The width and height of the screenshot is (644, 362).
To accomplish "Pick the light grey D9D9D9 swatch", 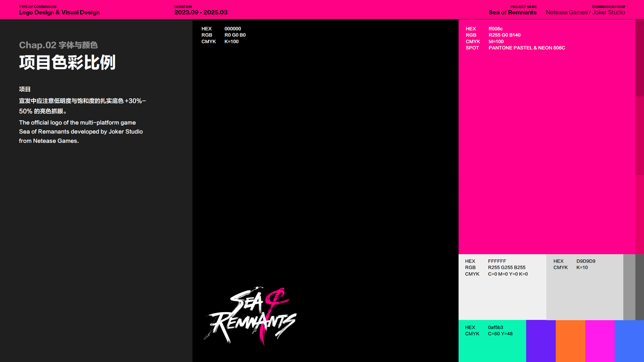I will click(585, 287).
